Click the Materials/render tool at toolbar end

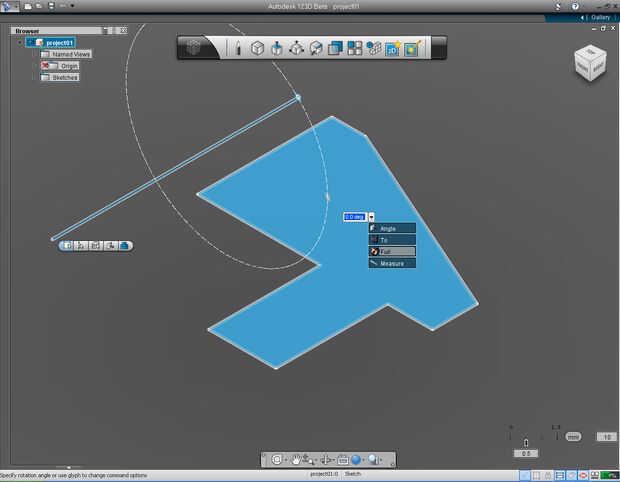tap(412, 48)
